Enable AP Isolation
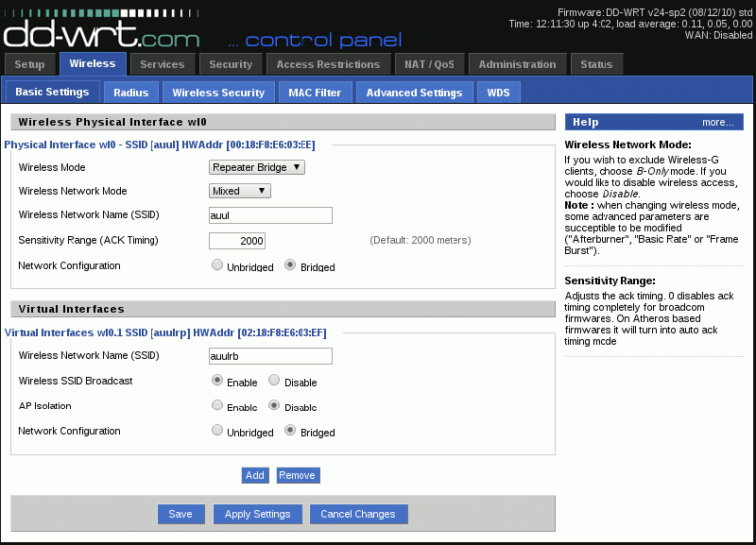Image resolution: width=756 pixels, height=545 pixels. pos(217,405)
